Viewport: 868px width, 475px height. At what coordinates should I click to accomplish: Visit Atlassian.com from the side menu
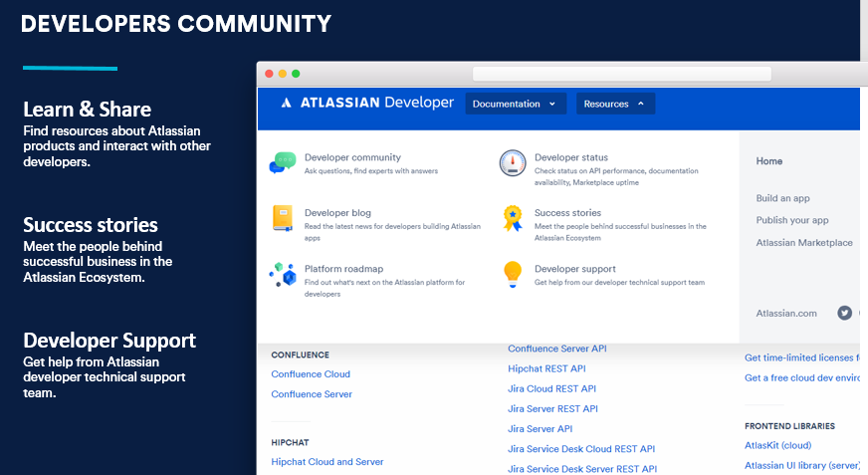pyautogui.click(x=786, y=314)
